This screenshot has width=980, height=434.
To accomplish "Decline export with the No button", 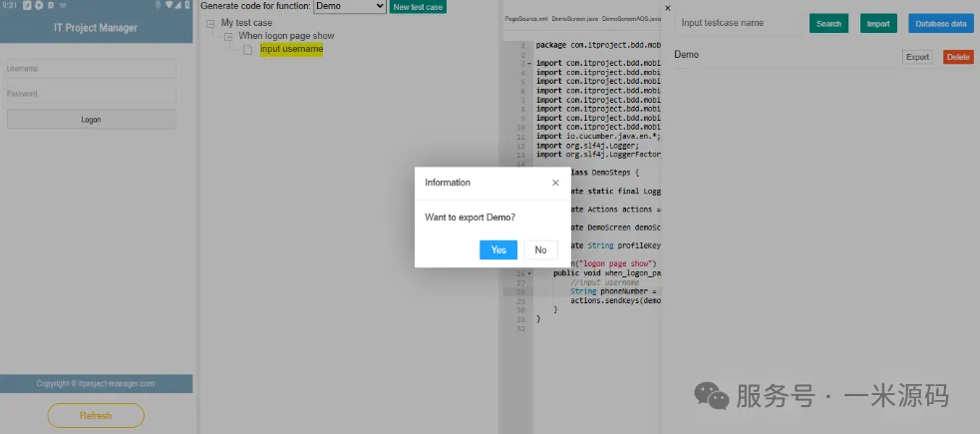I will tap(540, 249).
